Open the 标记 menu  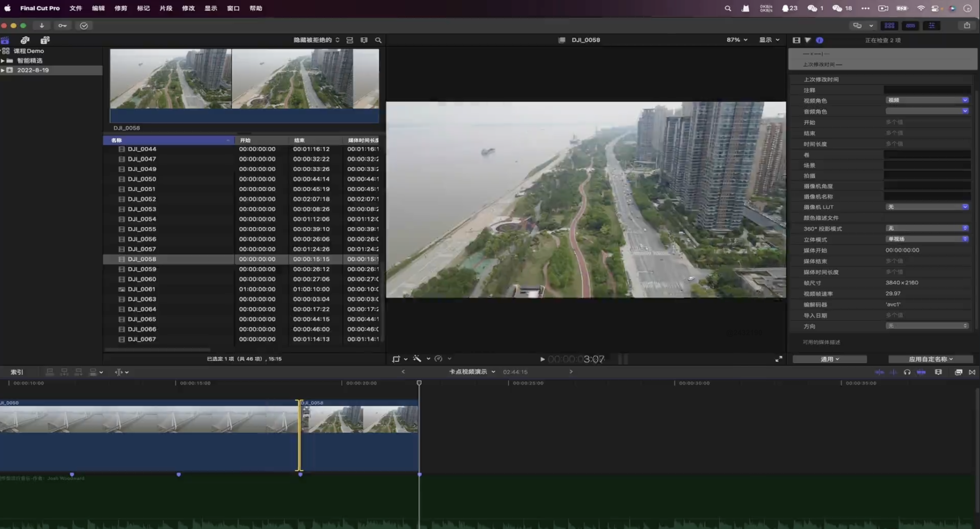(143, 8)
